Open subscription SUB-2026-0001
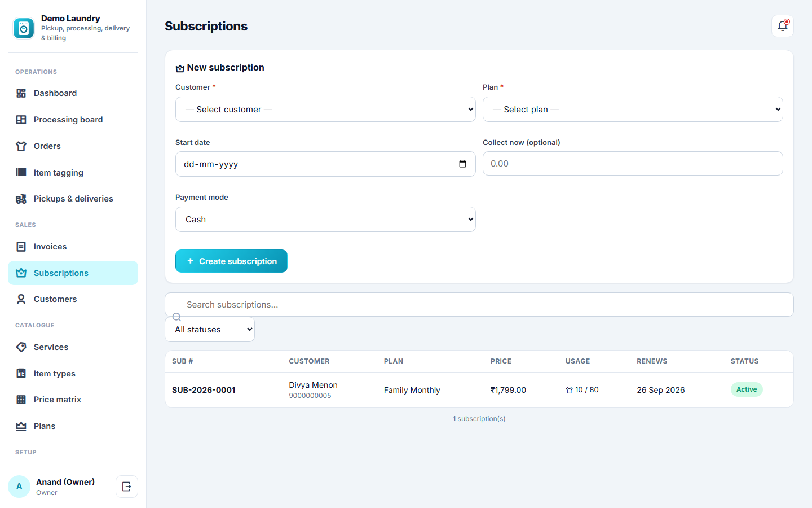Screen dimensions: 812x508 pos(204,390)
